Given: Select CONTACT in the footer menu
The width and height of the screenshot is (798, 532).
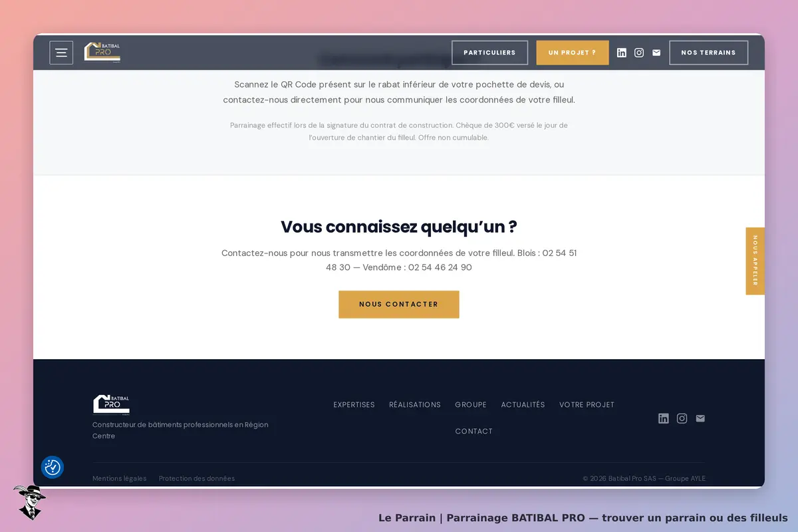Looking at the screenshot, I should (474, 431).
